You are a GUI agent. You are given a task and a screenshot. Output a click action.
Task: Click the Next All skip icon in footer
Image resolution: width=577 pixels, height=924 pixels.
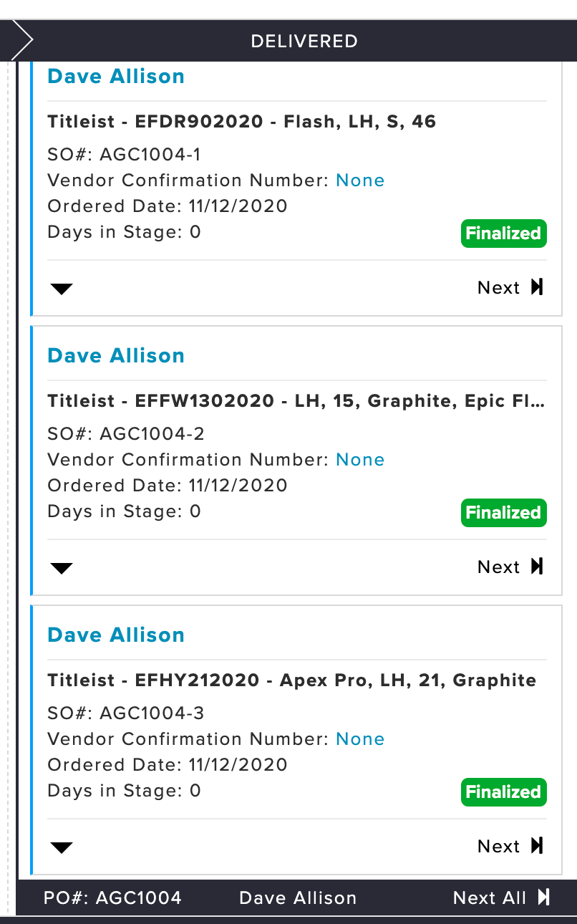(x=544, y=897)
